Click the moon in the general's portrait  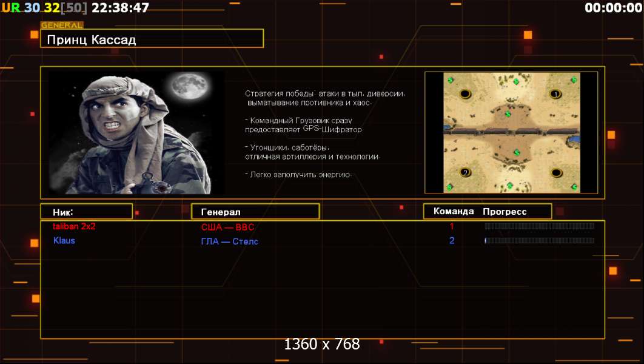coord(190,86)
